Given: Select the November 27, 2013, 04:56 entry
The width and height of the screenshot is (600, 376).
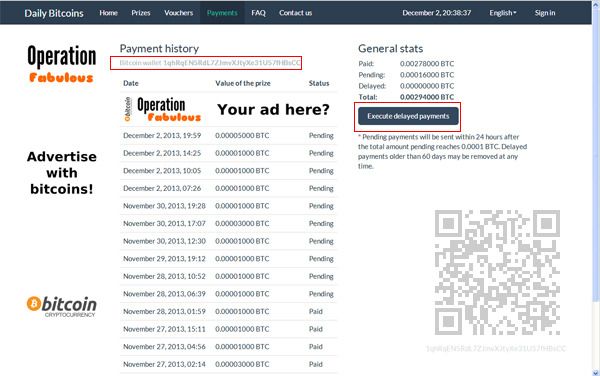Looking at the screenshot, I should [x=228, y=347].
